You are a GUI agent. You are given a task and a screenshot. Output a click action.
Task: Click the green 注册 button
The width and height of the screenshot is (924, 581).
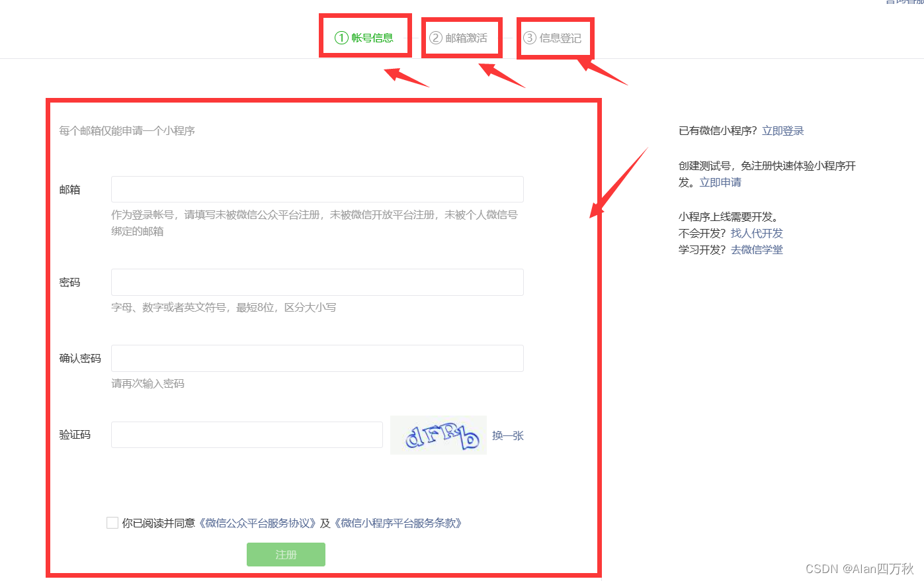pos(286,555)
